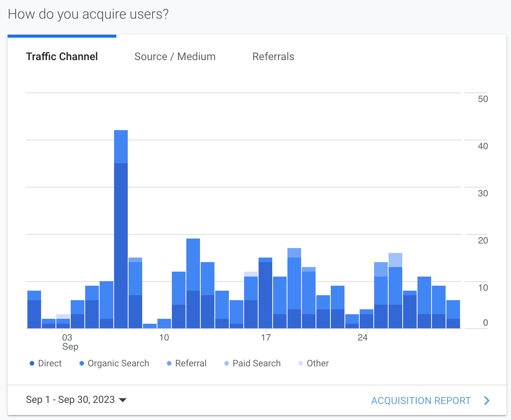This screenshot has width=511, height=420.
Task: Toggle the Paid Search legend label
Action: pos(257,364)
